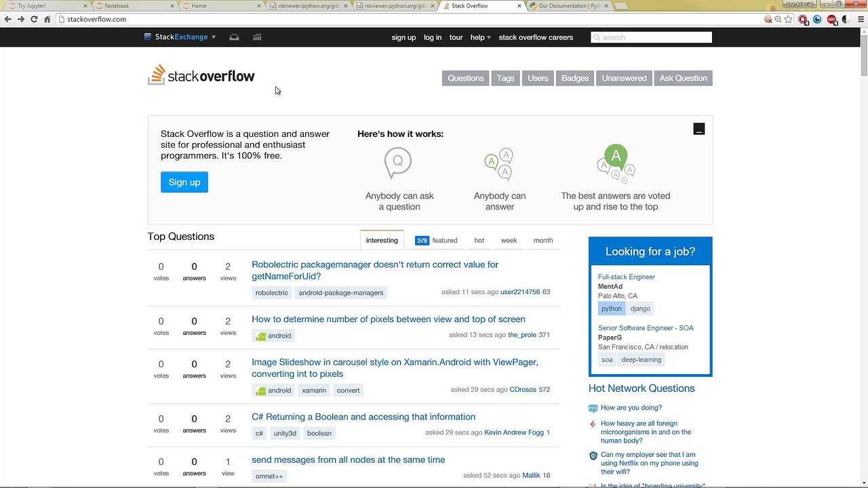Click the sign up link in top bar

click(403, 37)
